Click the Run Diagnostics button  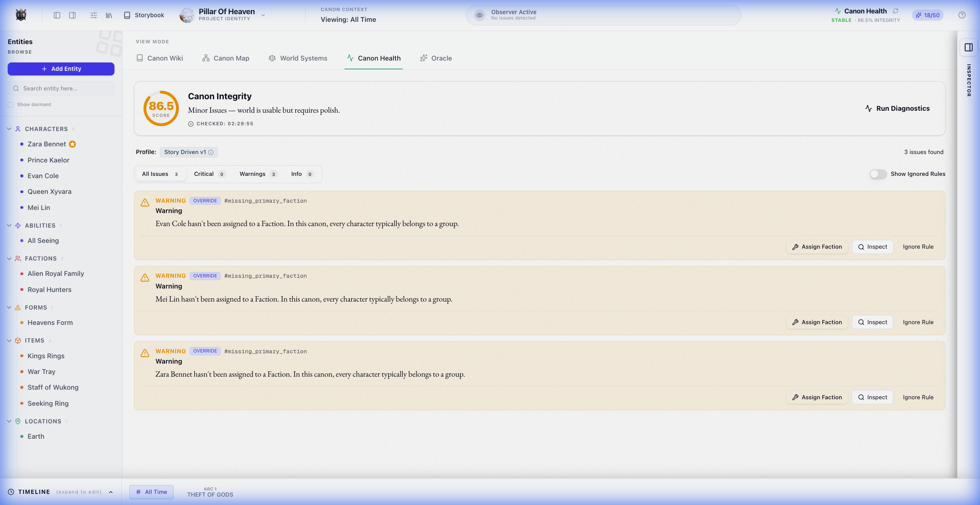pos(897,108)
